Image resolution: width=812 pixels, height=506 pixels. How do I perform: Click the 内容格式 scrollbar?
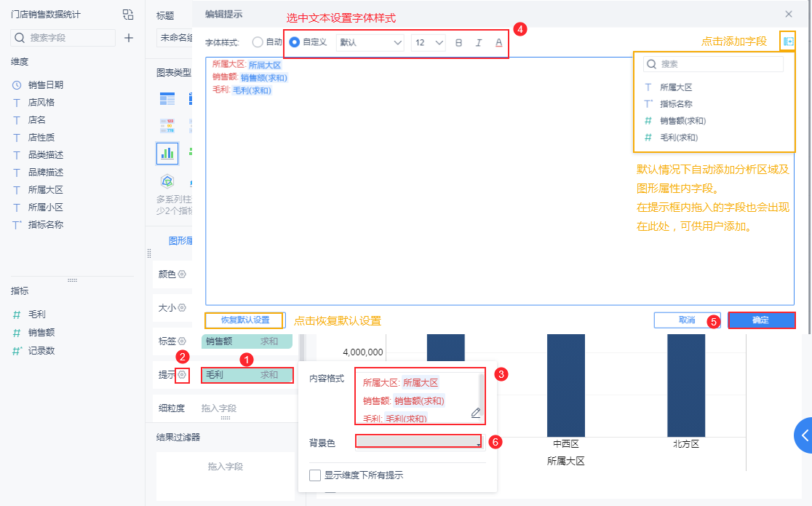point(482,394)
